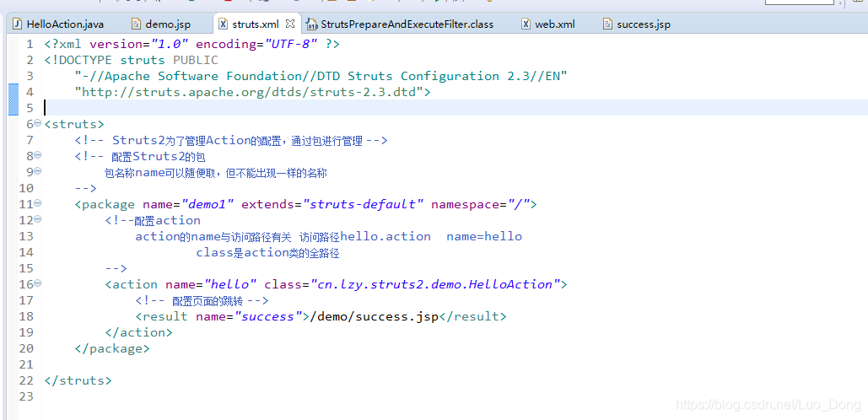Screen dimensions: 868x420
Task: Click the closing </struts> tag
Action: point(78,380)
